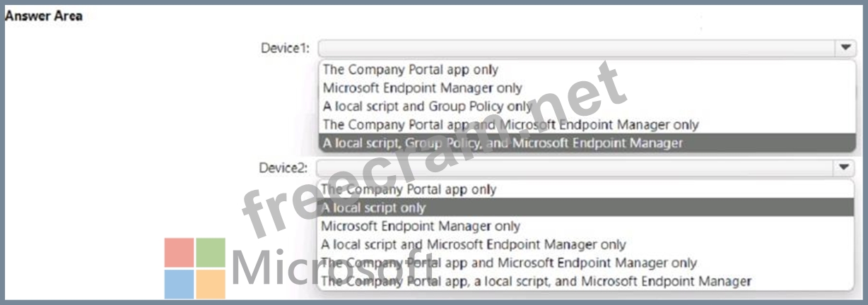Open the Device1 dropdown arrow
Screen dimensions: 868x305
[x=845, y=47]
